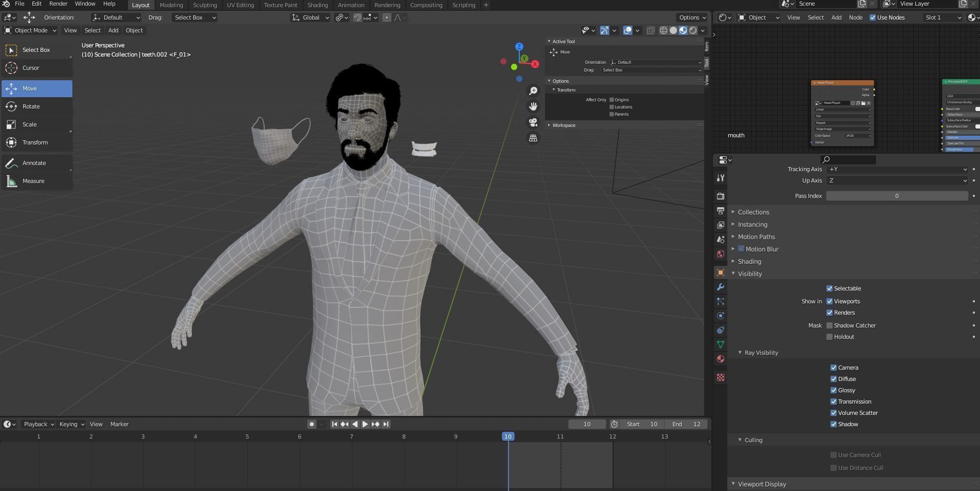Click the Pass Index value field
980x491 pixels.
click(896, 196)
